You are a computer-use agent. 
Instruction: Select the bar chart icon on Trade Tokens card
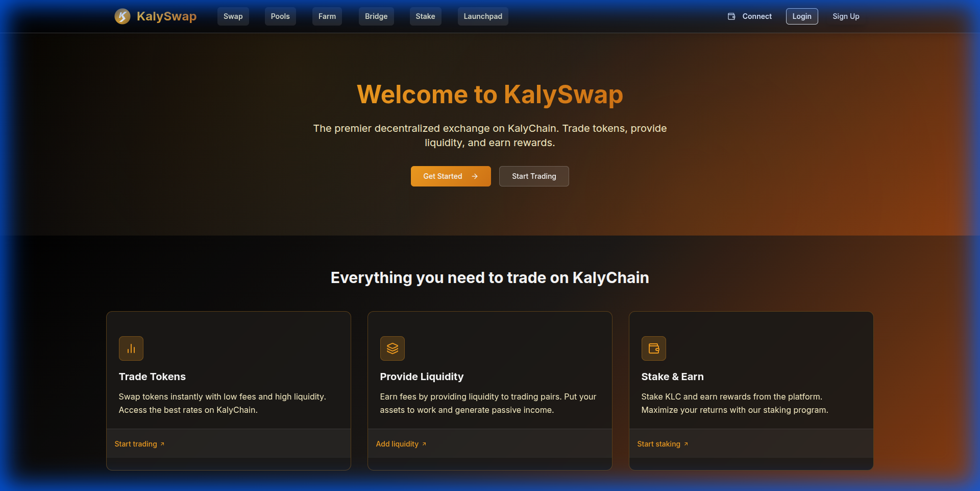click(131, 348)
